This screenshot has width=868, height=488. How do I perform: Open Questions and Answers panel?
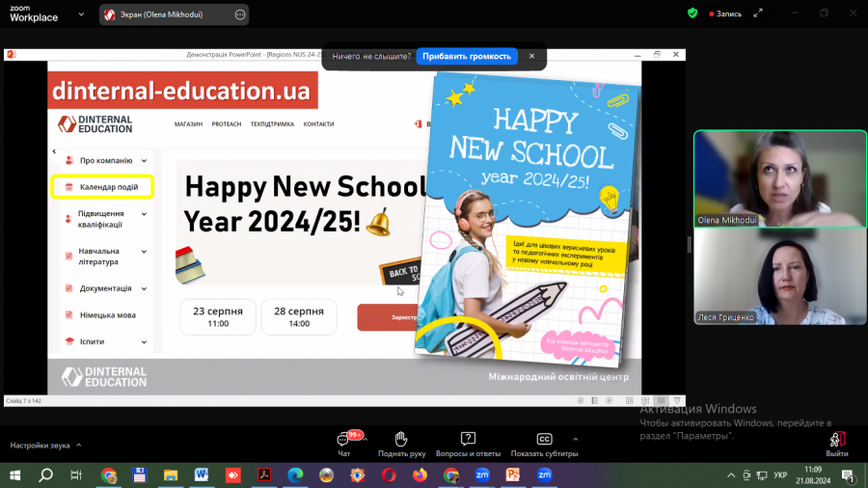pos(468,445)
